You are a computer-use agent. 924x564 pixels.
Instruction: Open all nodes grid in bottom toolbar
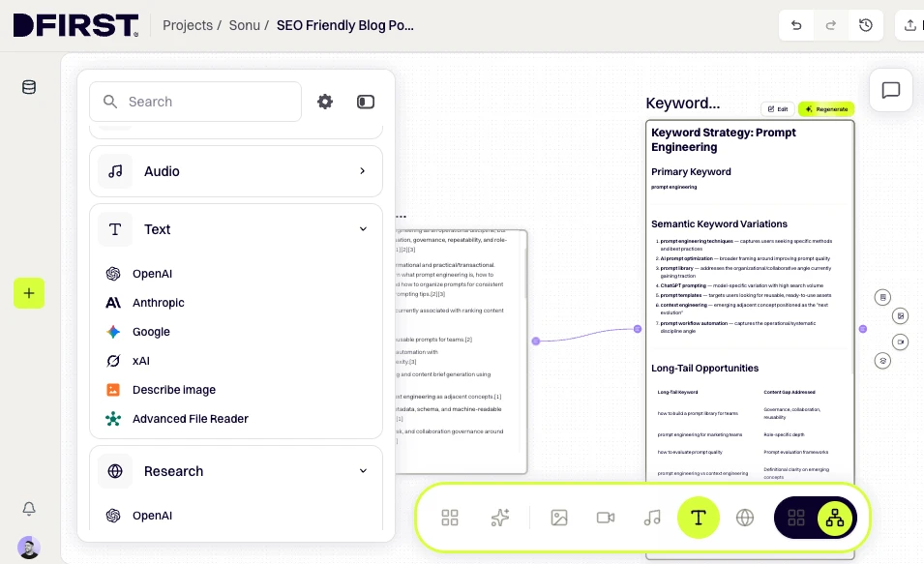pyautogui.click(x=450, y=518)
